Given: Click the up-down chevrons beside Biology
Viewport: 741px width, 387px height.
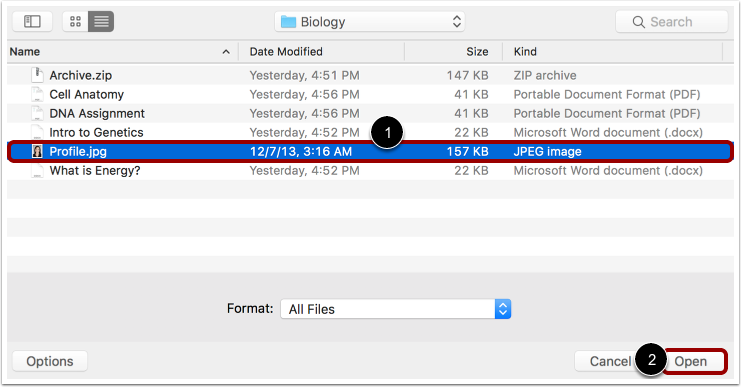Looking at the screenshot, I should click(x=457, y=22).
